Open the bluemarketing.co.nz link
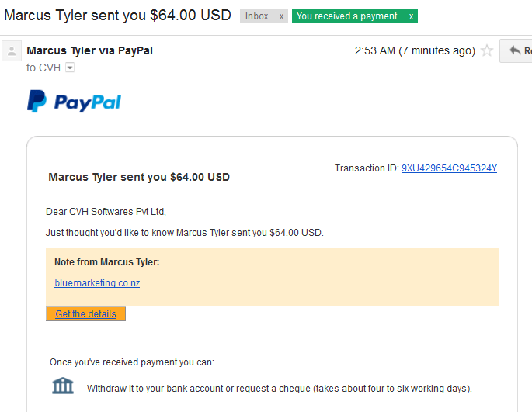 (97, 282)
